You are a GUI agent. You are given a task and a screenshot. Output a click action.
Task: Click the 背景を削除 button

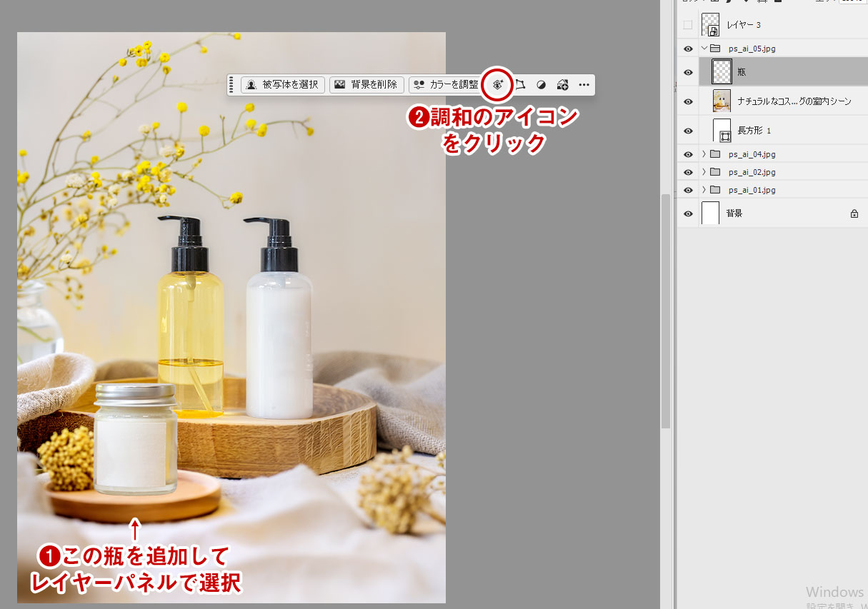pyautogui.click(x=366, y=84)
